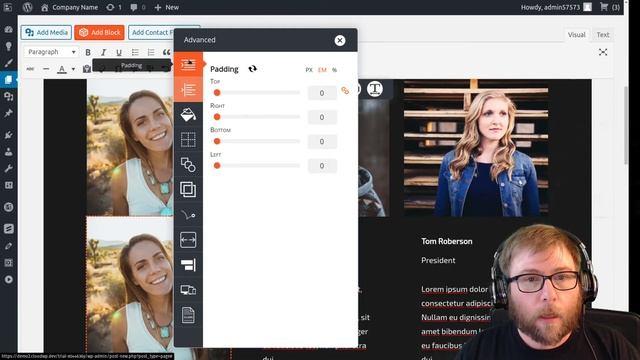Click the Left padding value field
640x360 pixels.
pyautogui.click(x=322, y=166)
